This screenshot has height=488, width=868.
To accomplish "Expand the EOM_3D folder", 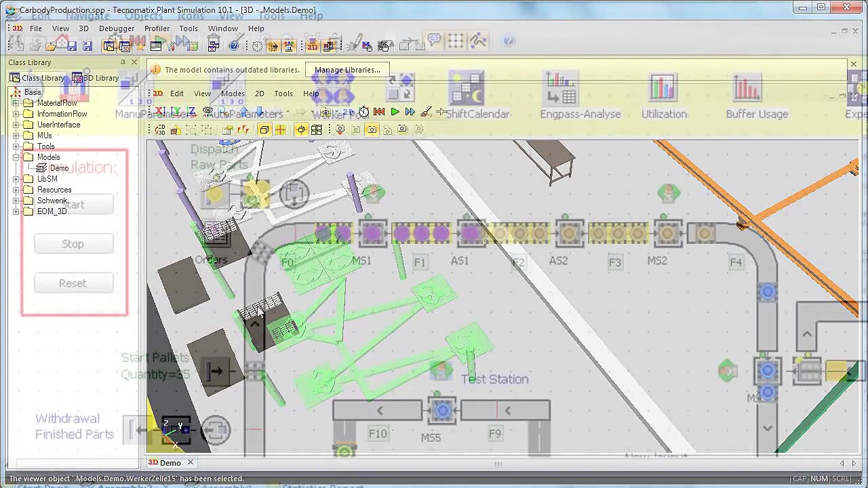I will pos(16,211).
